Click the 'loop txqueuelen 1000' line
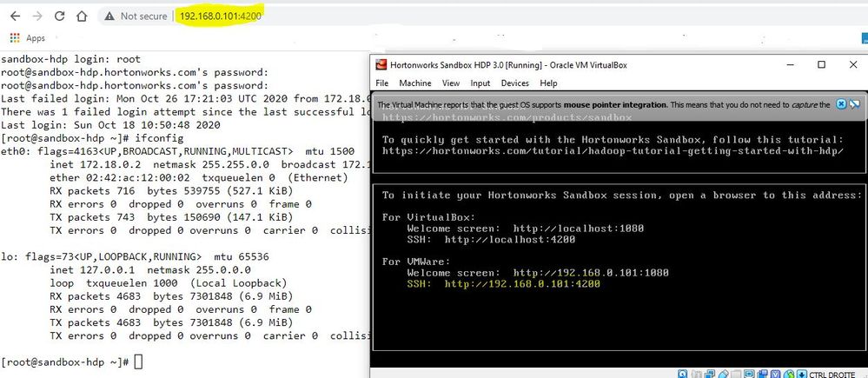Image resolution: width=868 pixels, height=378 pixels. (169, 282)
